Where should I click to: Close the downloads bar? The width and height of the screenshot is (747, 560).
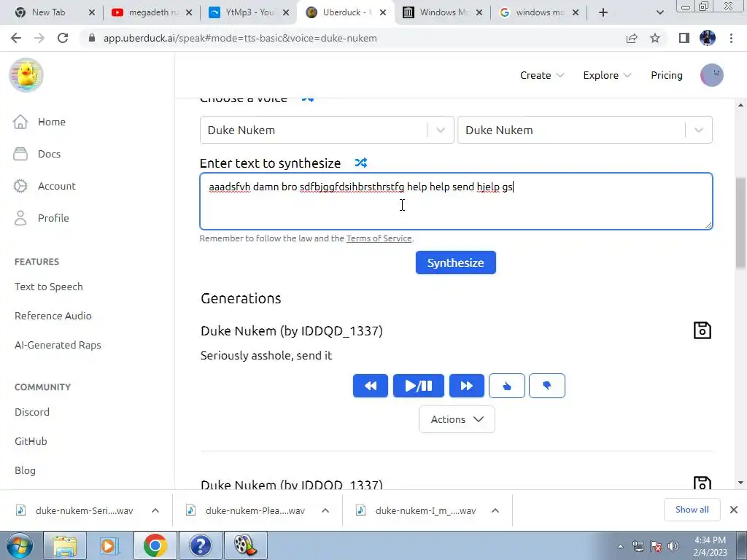coord(734,510)
